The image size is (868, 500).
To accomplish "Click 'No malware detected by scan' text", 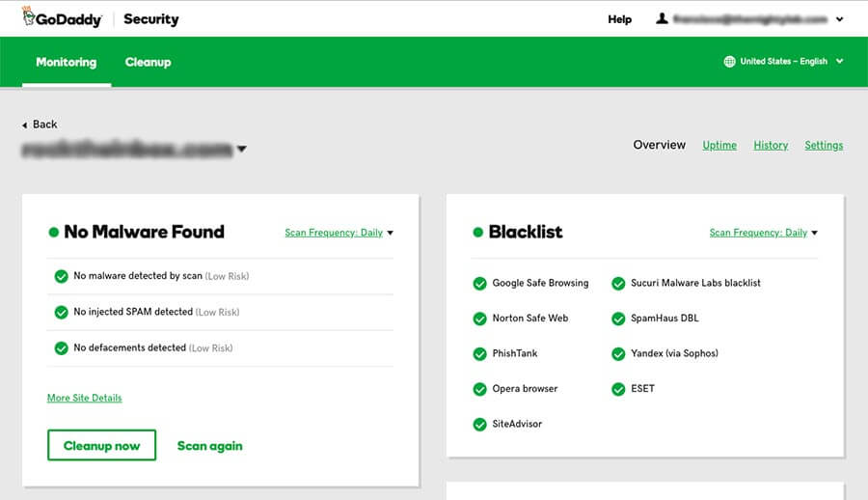I will [138, 275].
